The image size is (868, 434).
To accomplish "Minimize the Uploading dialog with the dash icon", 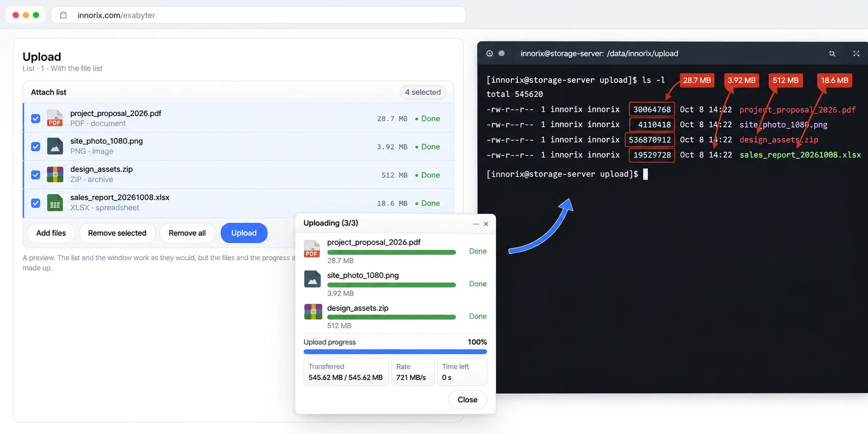I will [x=476, y=224].
